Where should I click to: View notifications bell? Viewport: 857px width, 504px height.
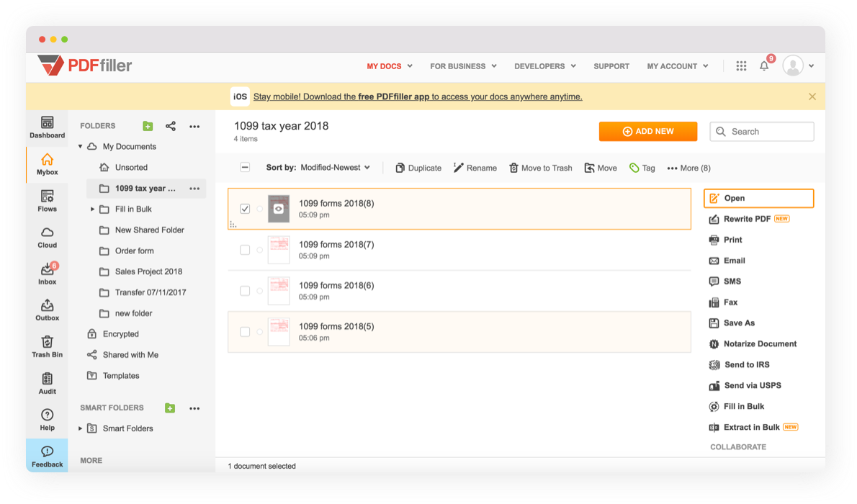coord(764,66)
